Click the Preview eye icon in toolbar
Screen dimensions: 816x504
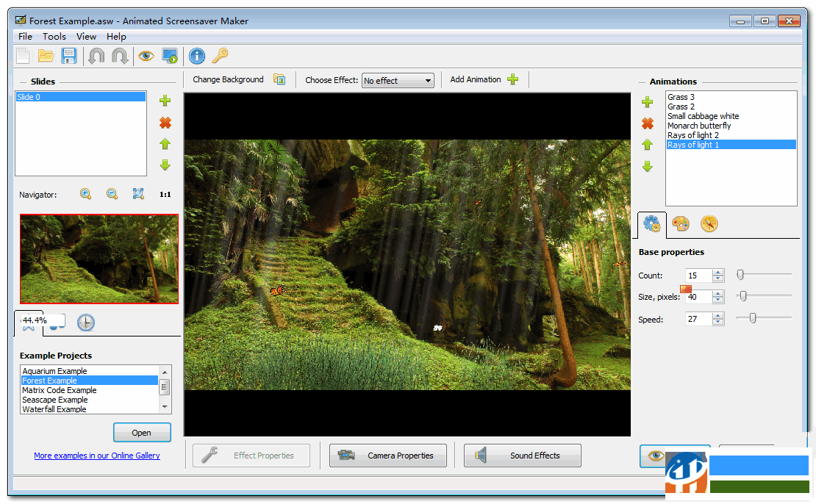coord(146,56)
